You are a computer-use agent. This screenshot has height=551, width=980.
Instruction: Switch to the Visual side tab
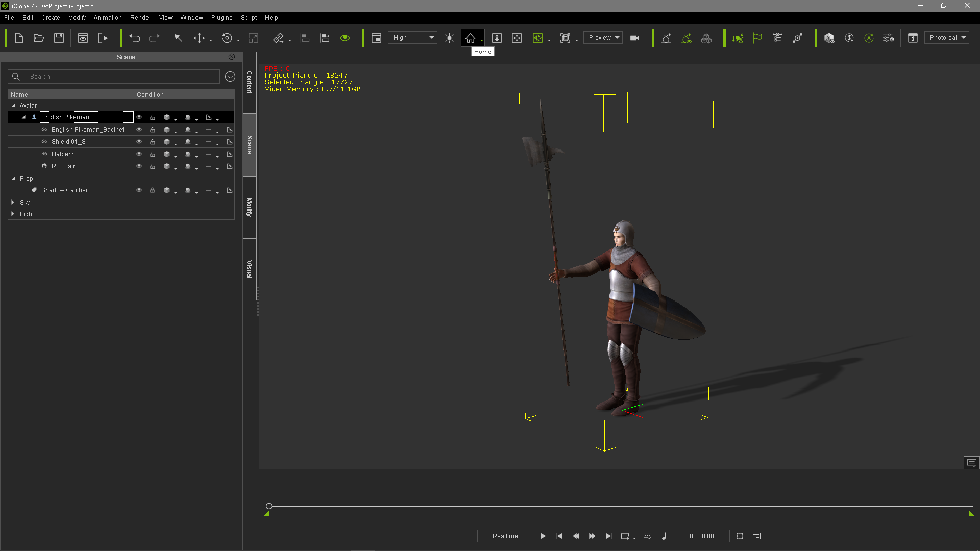click(x=250, y=269)
